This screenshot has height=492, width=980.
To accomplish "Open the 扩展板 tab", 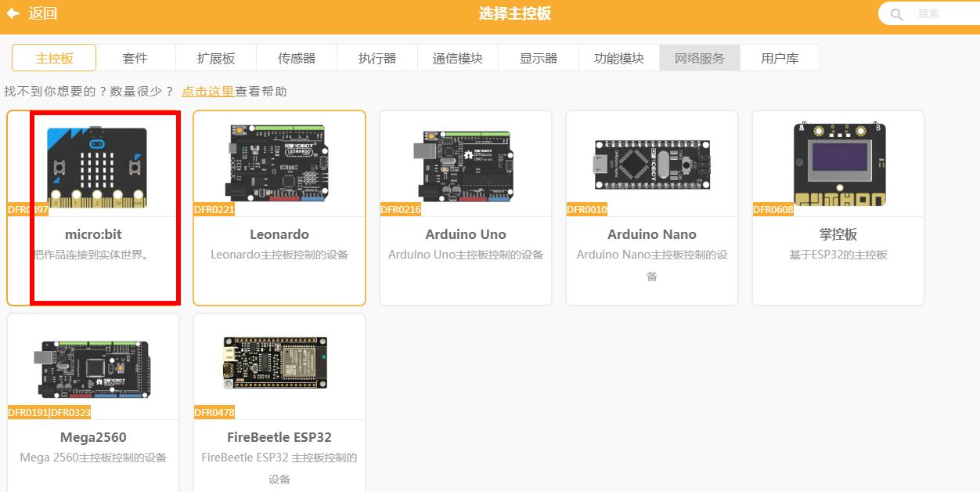I will click(x=216, y=58).
